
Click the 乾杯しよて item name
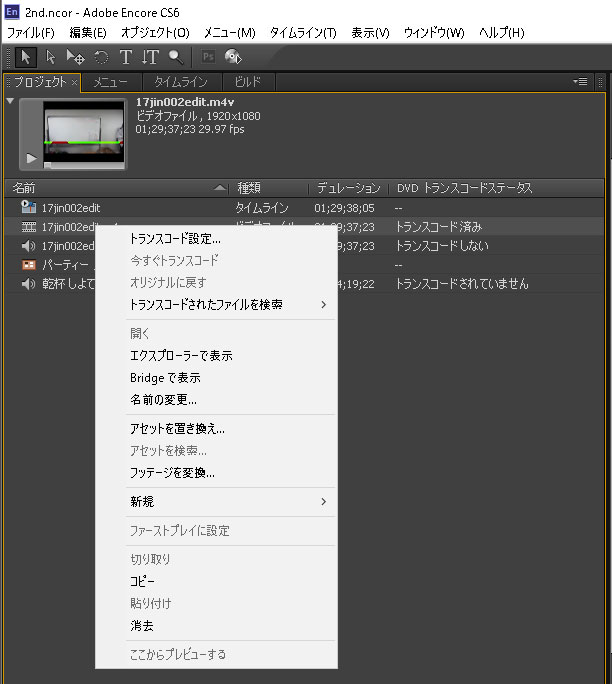pos(68,284)
